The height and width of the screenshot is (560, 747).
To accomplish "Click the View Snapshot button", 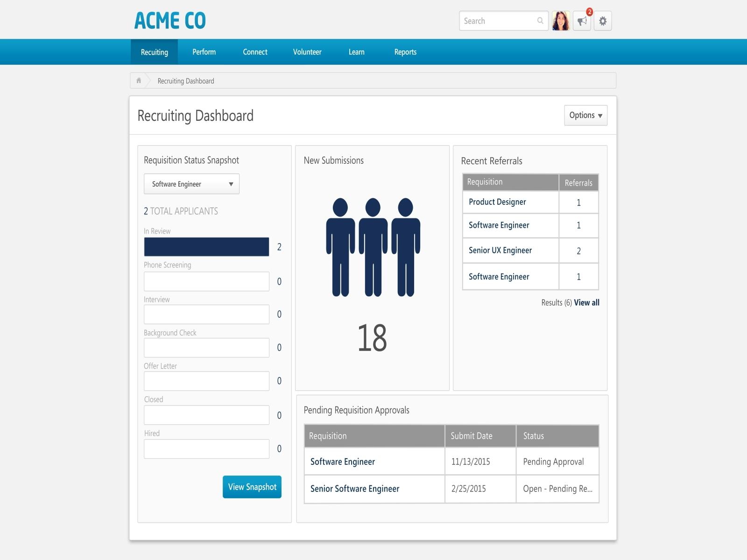I will tap(252, 487).
